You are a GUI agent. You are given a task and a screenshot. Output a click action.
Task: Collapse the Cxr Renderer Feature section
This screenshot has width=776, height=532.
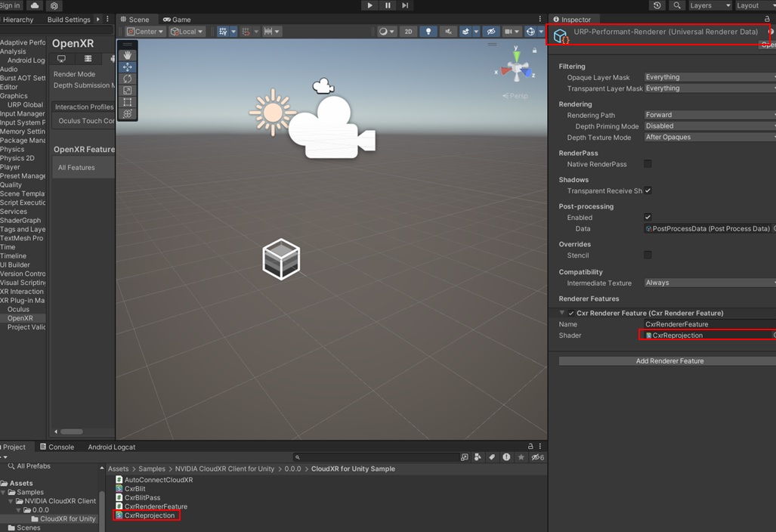[562, 313]
